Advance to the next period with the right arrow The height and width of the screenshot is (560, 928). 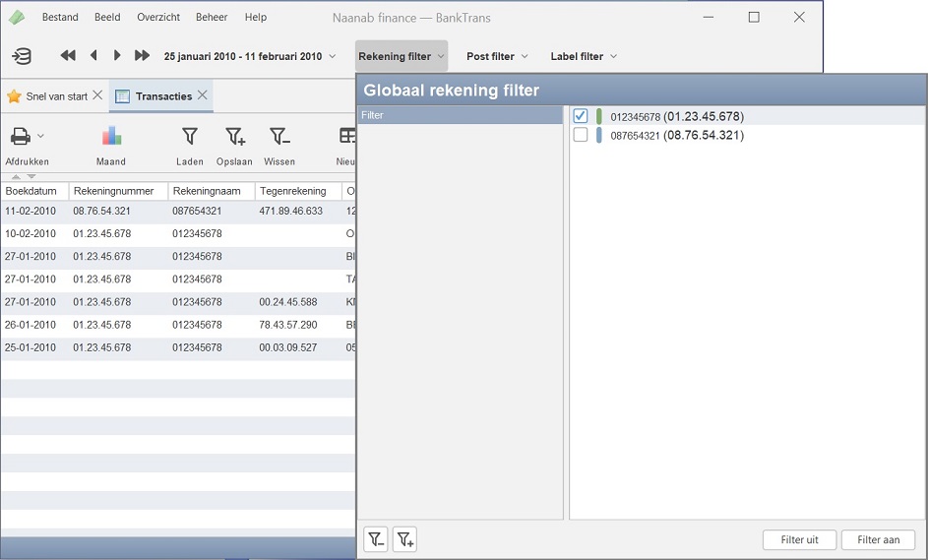pos(117,56)
